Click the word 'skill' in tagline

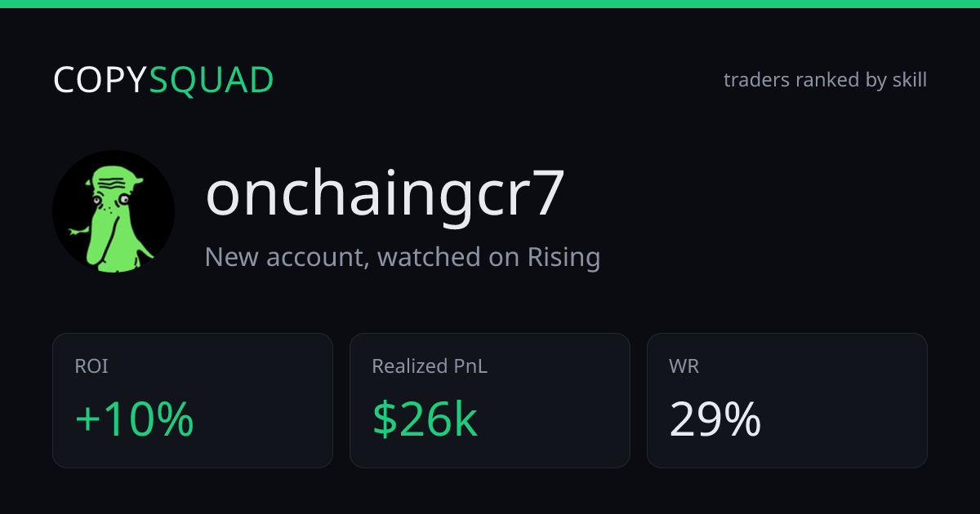point(909,80)
